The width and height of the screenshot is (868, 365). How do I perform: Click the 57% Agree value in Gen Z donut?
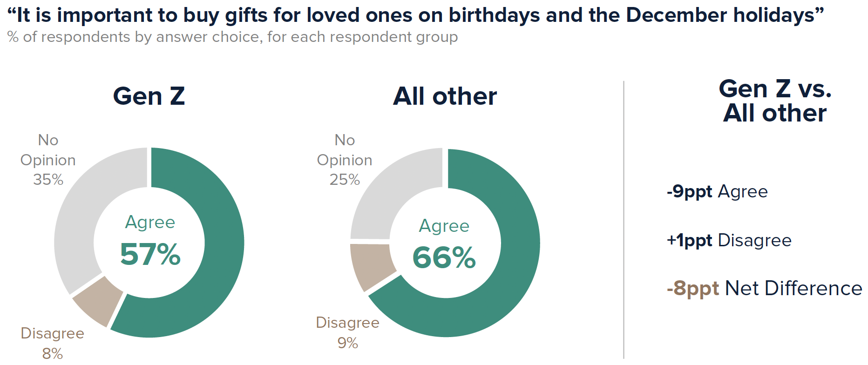coord(150,254)
